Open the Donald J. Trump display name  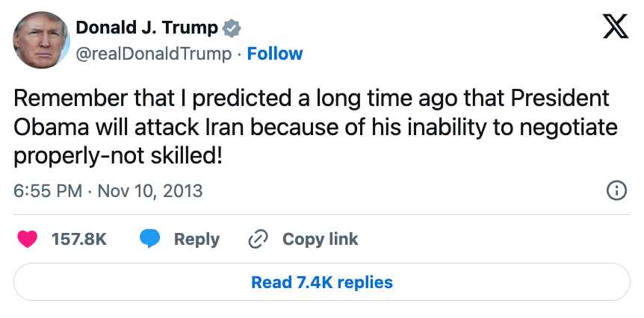147,28
